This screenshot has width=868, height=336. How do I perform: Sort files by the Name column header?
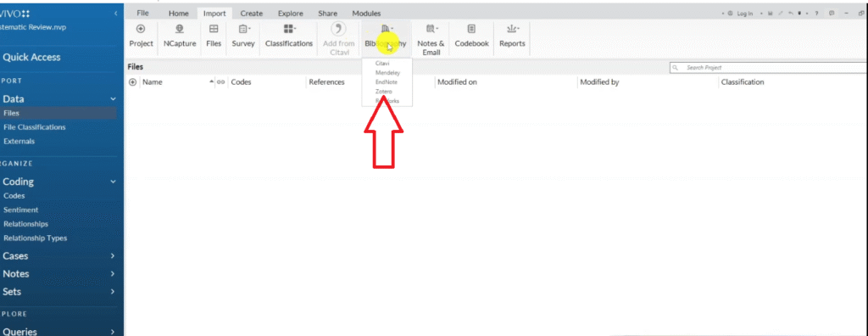coord(153,82)
